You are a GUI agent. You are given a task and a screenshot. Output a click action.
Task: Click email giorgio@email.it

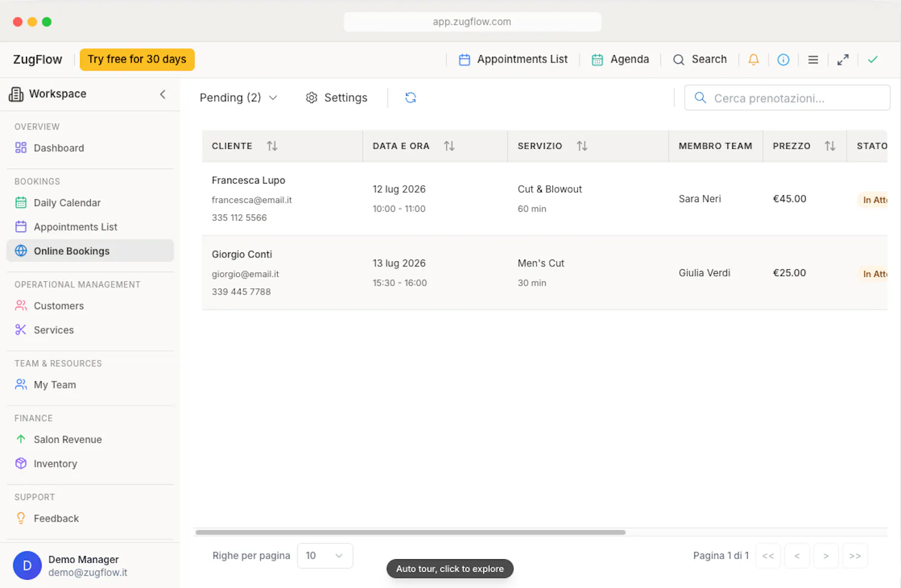tap(246, 274)
